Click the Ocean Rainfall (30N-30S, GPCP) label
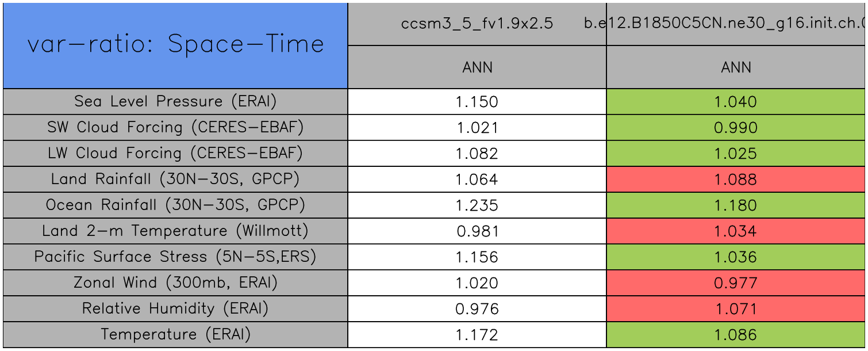 click(x=175, y=205)
